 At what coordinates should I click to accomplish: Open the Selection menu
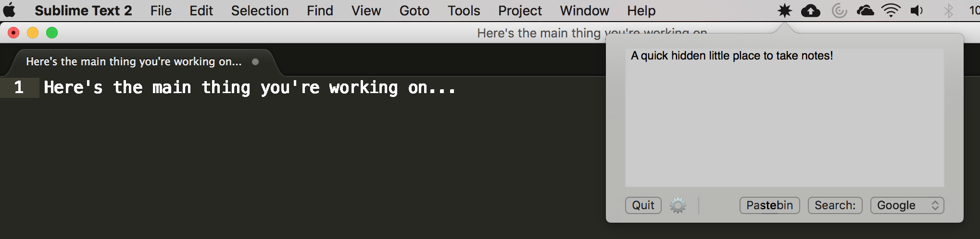(x=260, y=11)
